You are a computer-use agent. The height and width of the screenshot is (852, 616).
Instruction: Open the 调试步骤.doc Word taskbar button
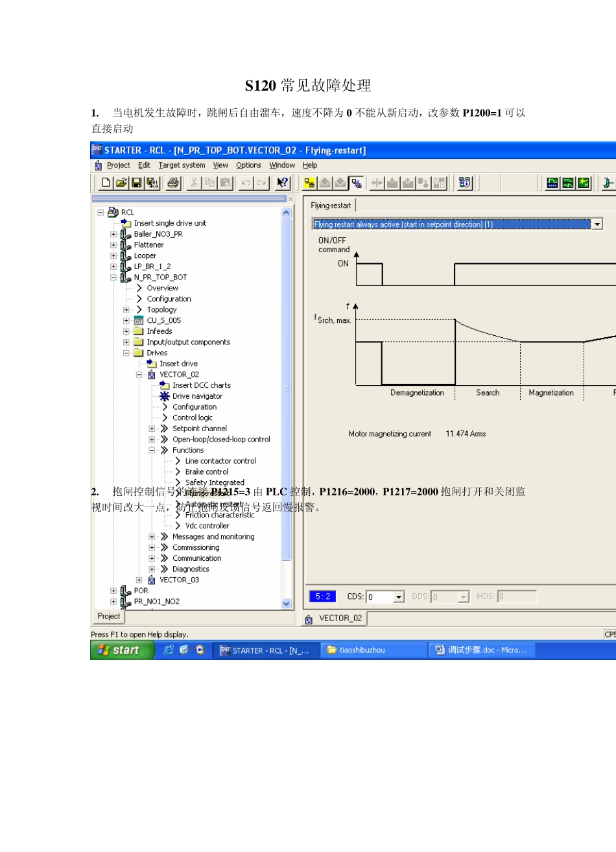pyautogui.click(x=483, y=650)
